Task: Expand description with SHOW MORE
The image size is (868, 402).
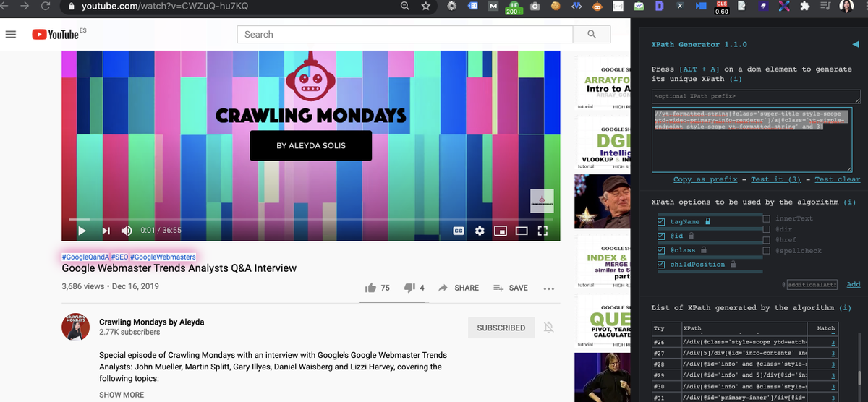Action: click(122, 395)
